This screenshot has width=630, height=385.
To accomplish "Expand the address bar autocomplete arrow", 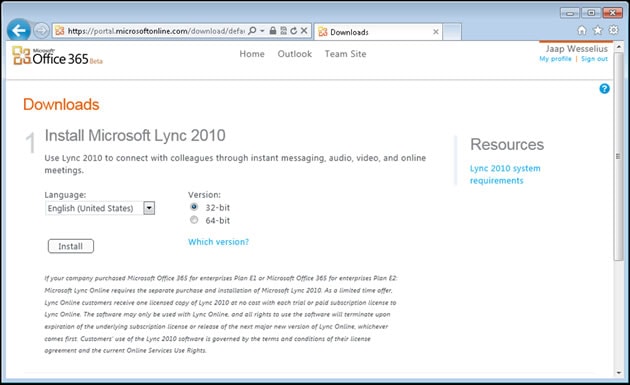I will click(262, 31).
